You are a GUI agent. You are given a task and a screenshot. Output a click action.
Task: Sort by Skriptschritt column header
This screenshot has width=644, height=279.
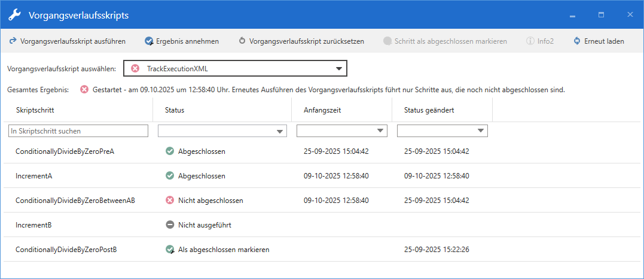coord(35,110)
